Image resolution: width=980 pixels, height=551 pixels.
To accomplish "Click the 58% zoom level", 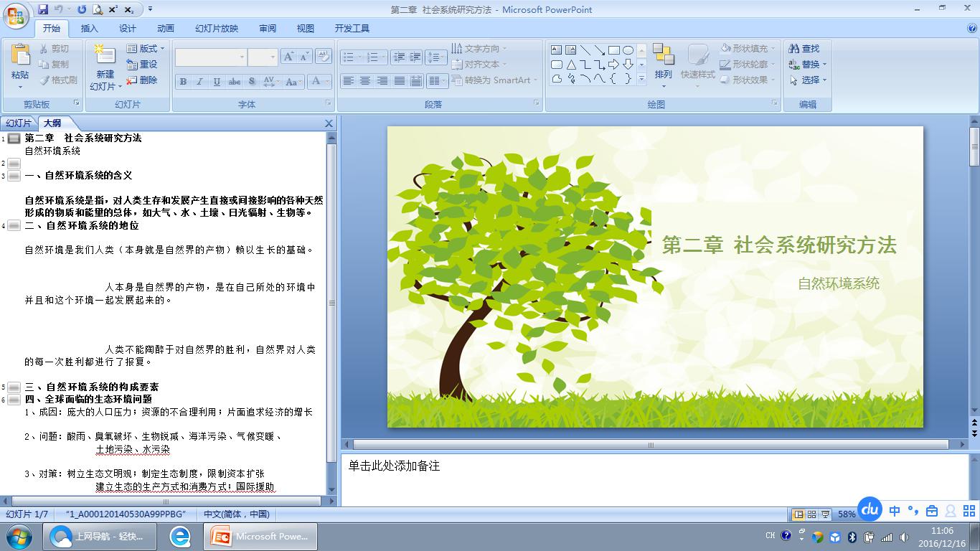I will pyautogui.click(x=847, y=514).
